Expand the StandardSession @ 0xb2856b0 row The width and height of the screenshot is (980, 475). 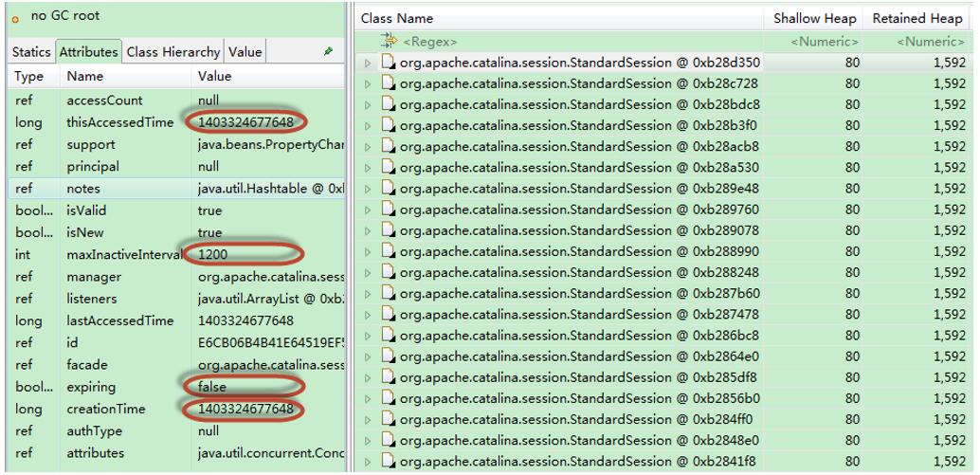click(x=369, y=398)
